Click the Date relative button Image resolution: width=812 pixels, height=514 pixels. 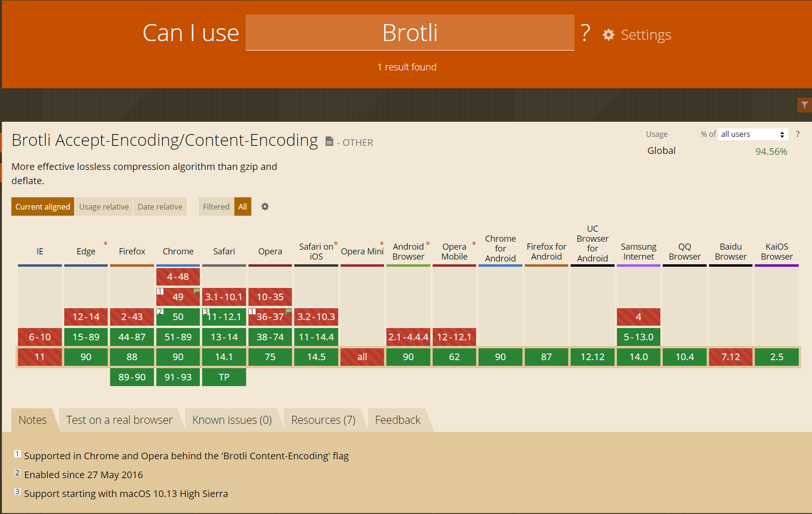(x=160, y=206)
